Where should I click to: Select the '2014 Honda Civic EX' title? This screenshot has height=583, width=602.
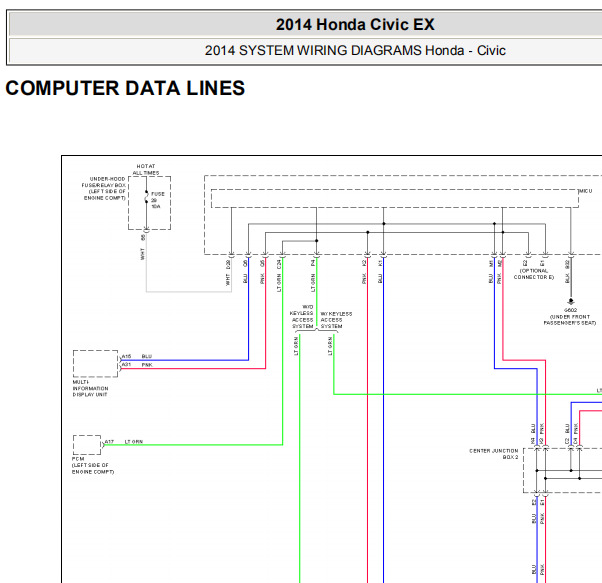click(355, 25)
